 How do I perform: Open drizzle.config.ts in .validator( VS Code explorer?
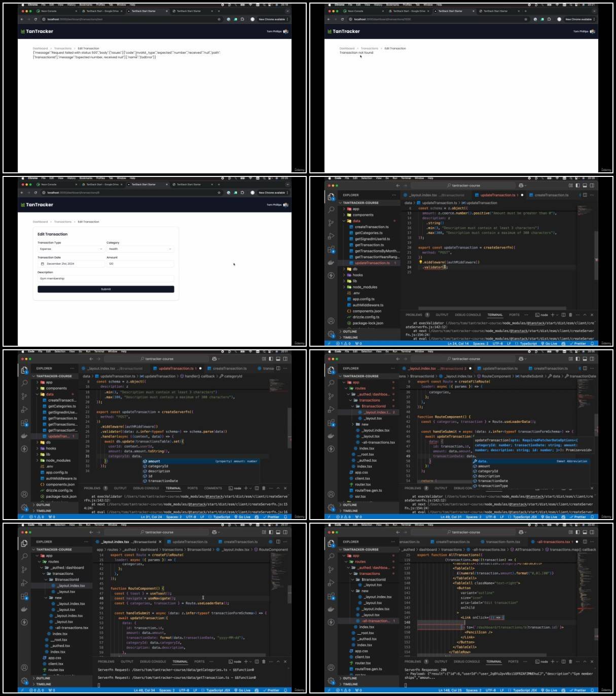366,317
